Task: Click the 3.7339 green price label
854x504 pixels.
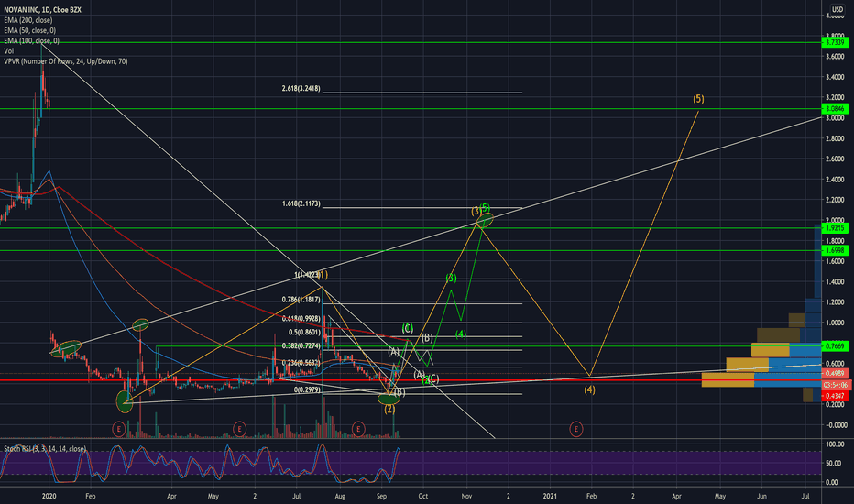Action: [x=835, y=42]
